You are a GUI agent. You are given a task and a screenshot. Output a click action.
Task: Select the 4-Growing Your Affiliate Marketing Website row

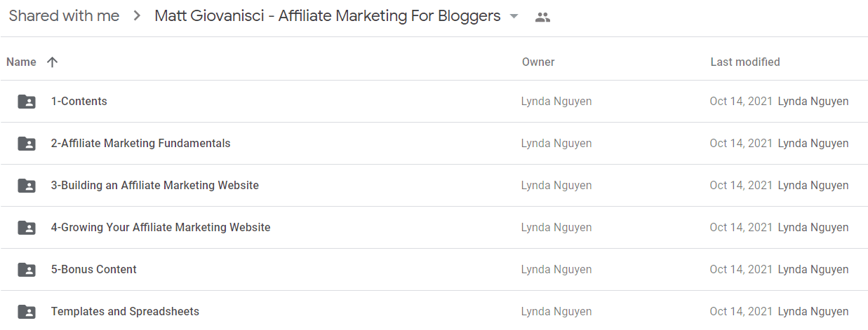coord(434,228)
